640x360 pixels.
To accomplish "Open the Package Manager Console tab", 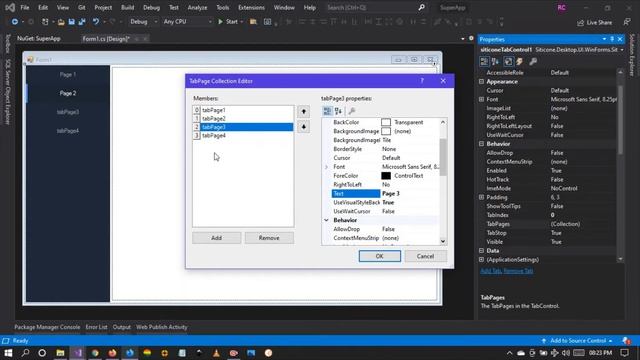I will coord(47,327).
